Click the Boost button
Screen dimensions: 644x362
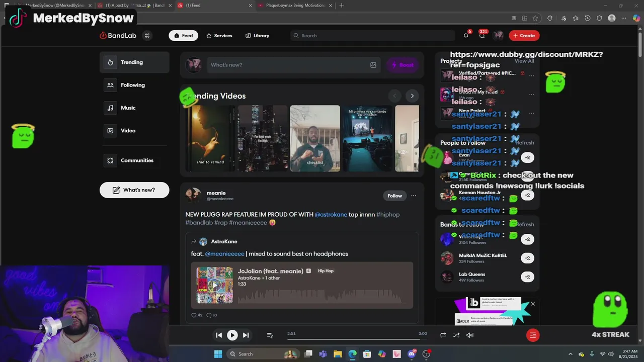coord(403,65)
